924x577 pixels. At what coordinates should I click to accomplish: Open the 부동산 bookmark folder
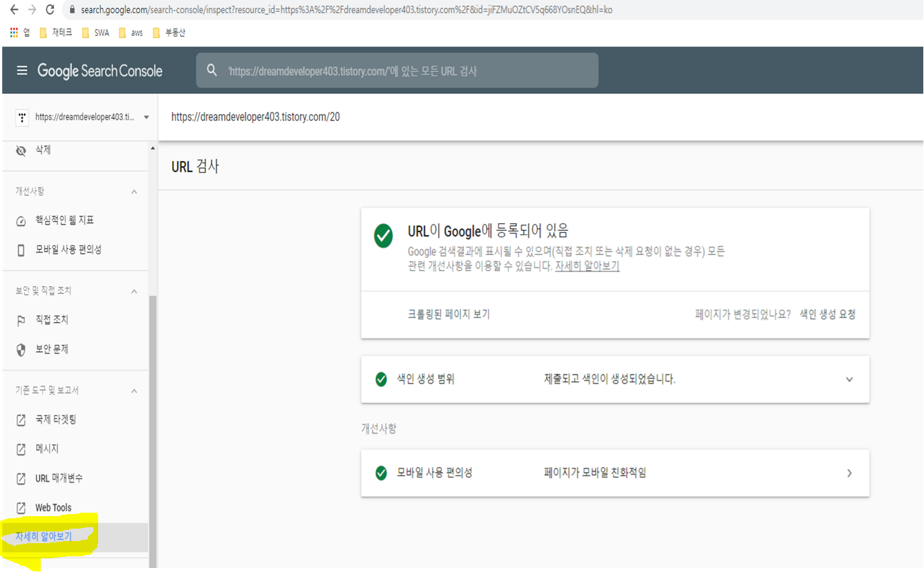[169, 32]
